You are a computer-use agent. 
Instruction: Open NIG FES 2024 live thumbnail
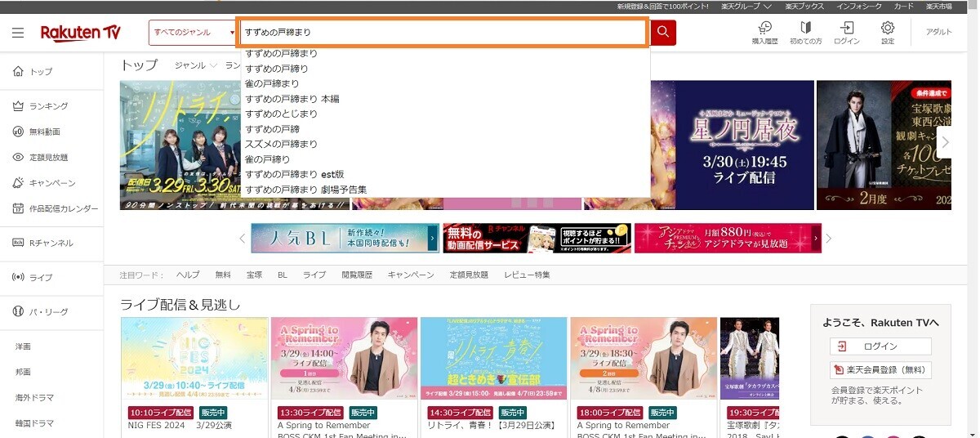[194, 359]
